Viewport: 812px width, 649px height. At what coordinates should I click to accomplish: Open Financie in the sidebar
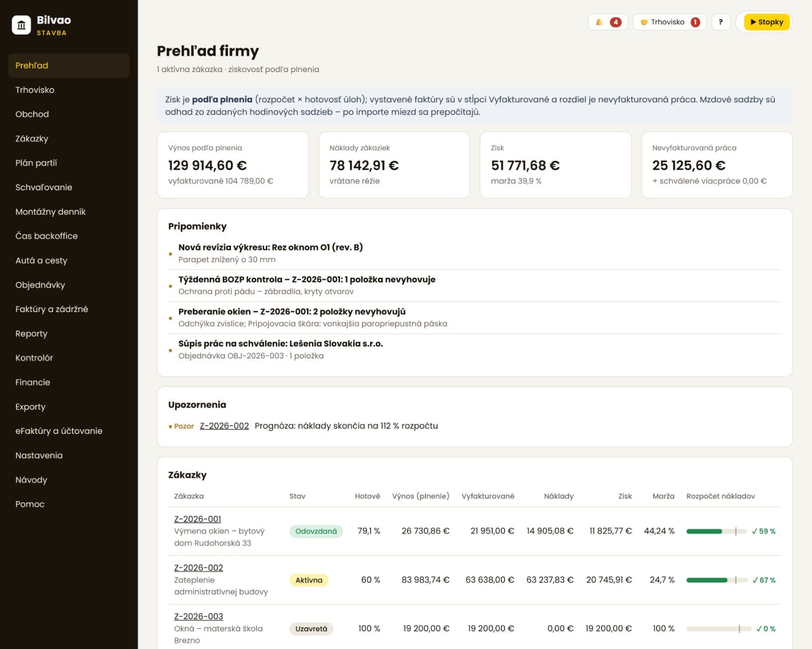(x=69, y=382)
